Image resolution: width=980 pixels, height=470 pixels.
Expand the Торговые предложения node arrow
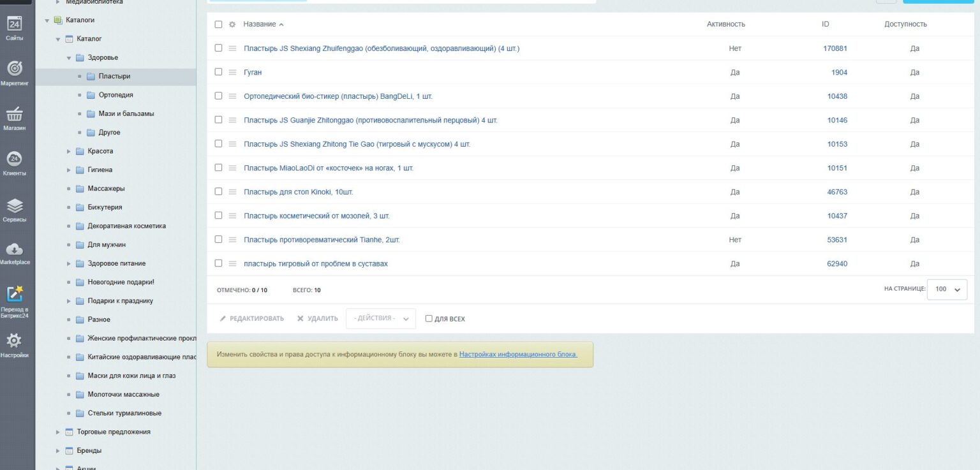pyautogui.click(x=58, y=432)
